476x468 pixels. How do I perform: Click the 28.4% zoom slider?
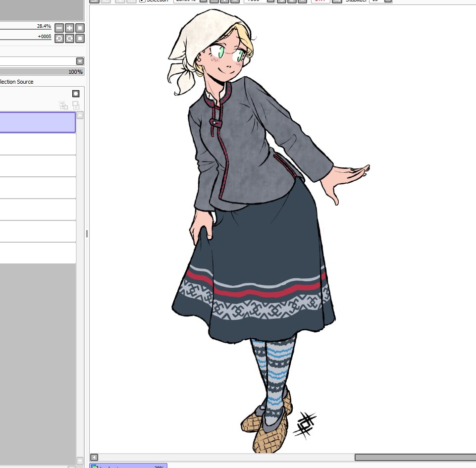click(25, 27)
